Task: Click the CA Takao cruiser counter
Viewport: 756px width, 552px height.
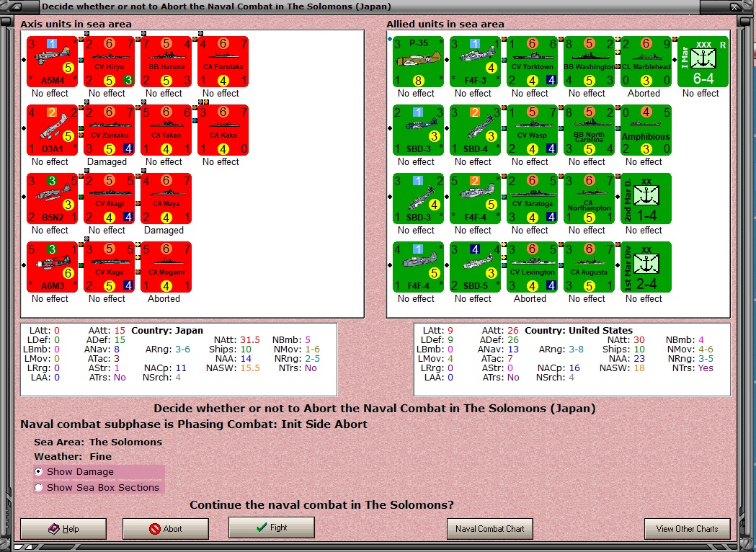Action: [x=166, y=130]
